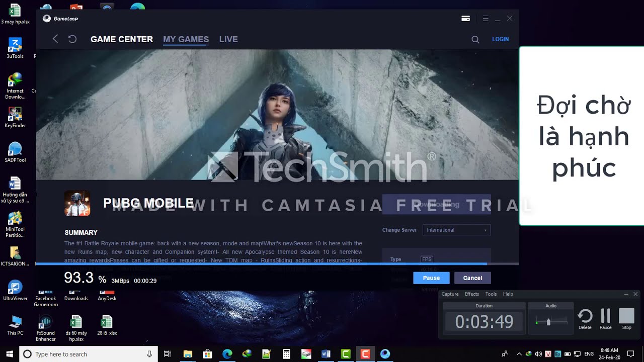Open ICTSAIGON desktop icon
The width and height of the screenshot is (644, 362).
click(x=15, y=256)
